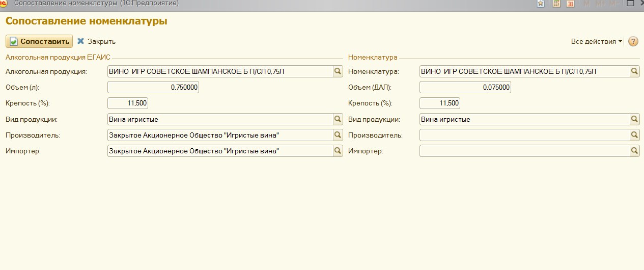
Task: Open help via the question mark icon
Action: [x=633, y=42]
